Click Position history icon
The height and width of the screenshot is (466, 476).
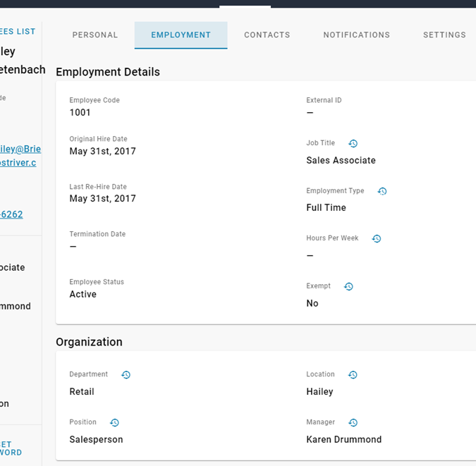point(114,423)
